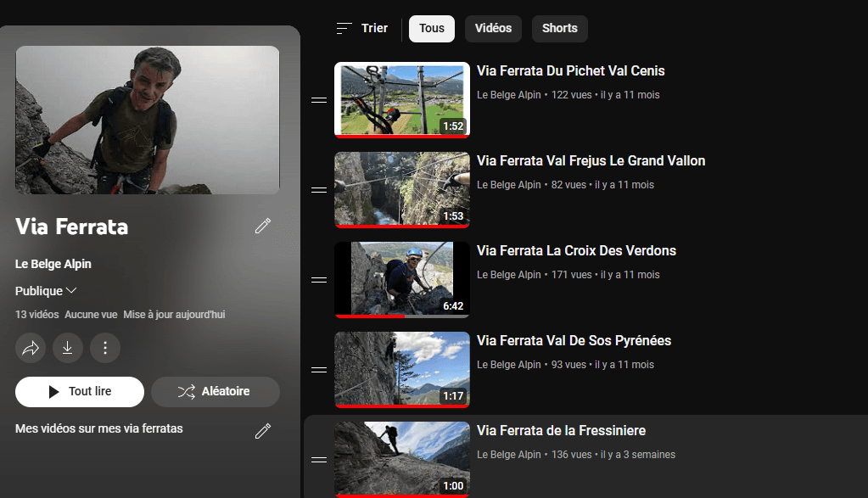Screen dimensions: 868x498
Task: Click the '122 vues' text
Action: click(571, 95)
